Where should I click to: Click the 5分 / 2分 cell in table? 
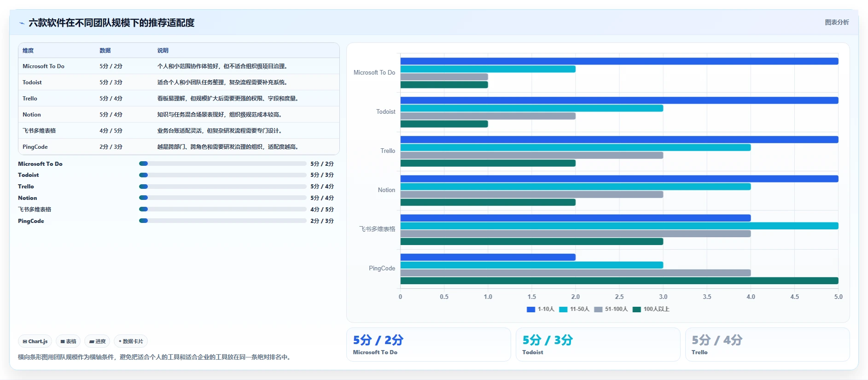[111, 66]
